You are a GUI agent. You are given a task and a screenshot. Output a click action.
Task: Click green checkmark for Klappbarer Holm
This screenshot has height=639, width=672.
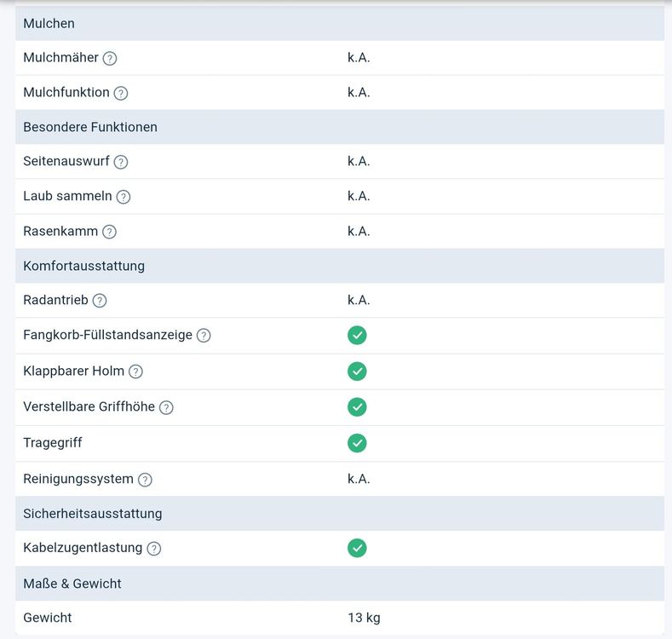(357, 371)
